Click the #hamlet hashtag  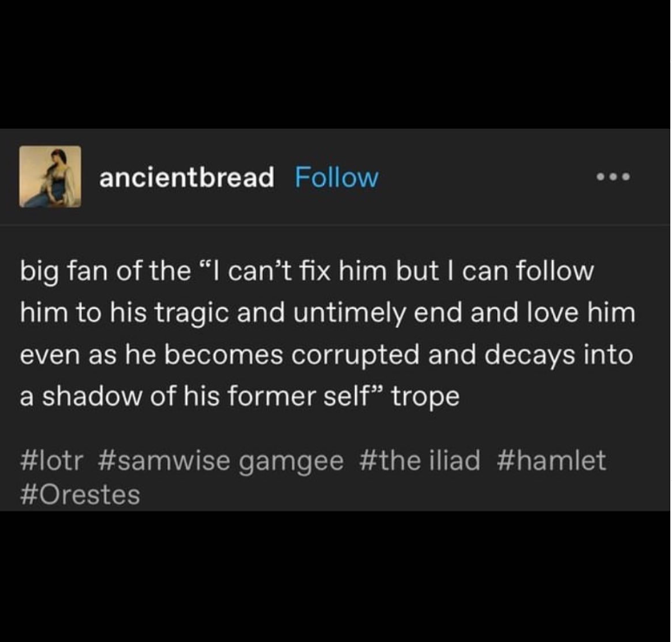[551, 460]
